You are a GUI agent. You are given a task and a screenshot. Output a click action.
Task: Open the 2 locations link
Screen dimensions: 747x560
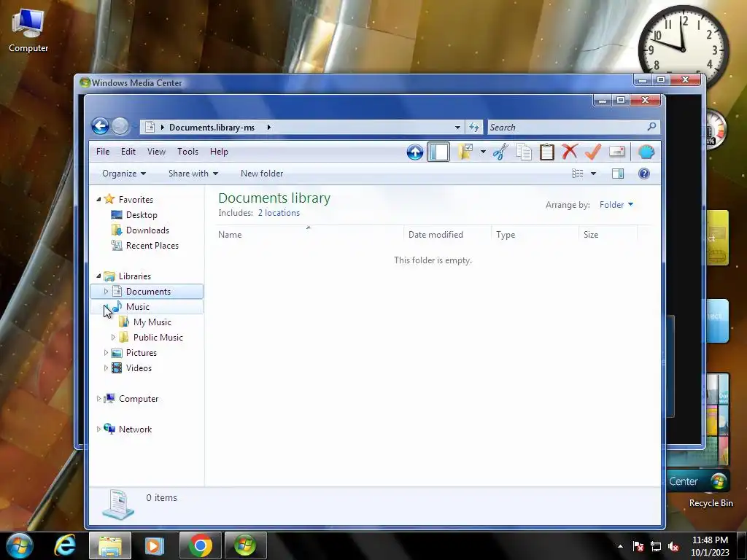point(279,213)
